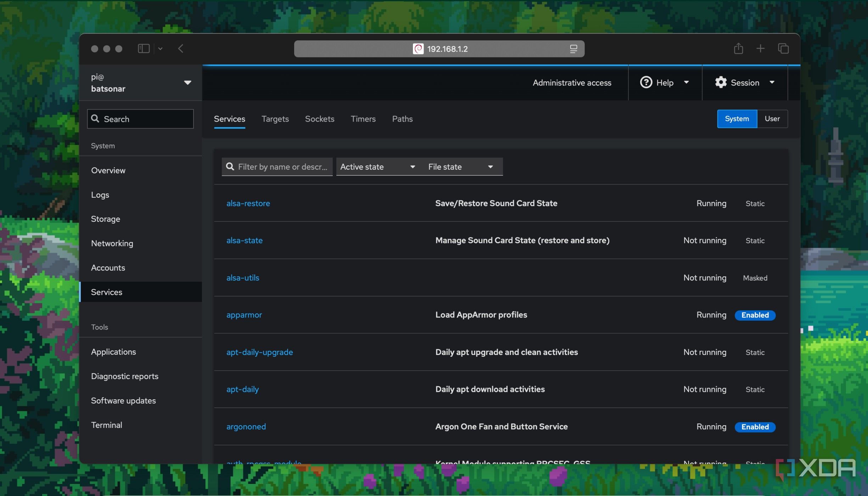Open Software updates in the sidebar
Viewport: 868px width, 496px height.
[x=140, y=401]
